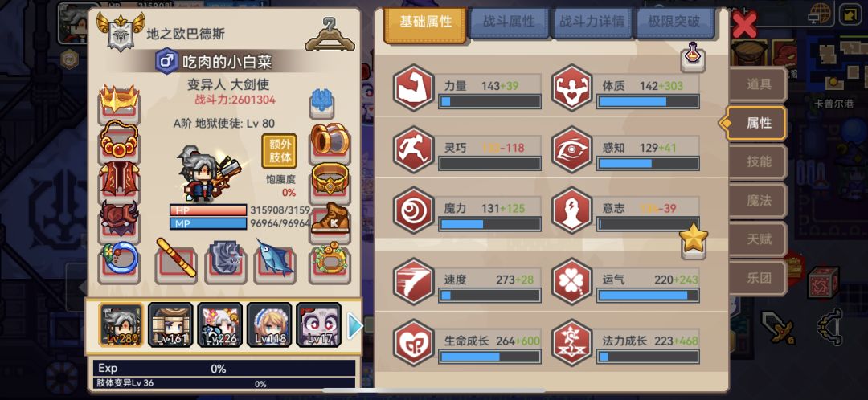This screenshot has width=868, height=400.
Task: Click the 运气 luck progress bar
Action: [648, 296]
